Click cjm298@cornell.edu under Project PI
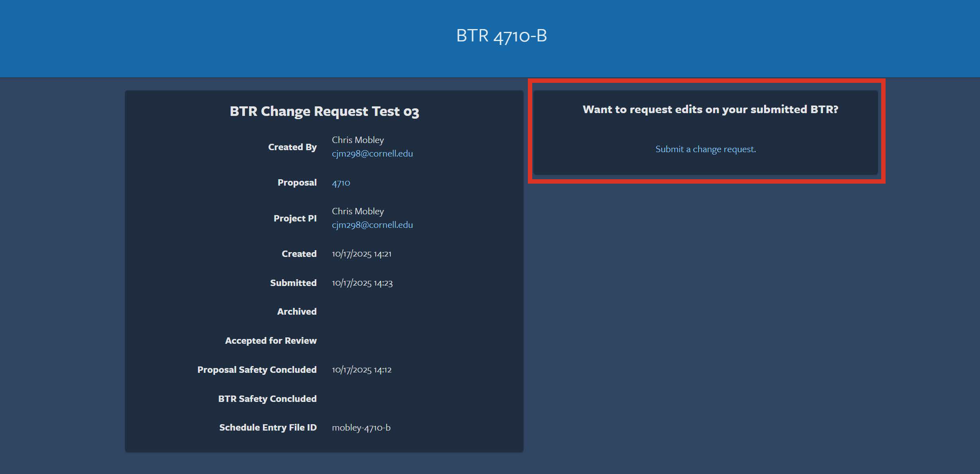980x474 pixels. (x=372, y=225)
